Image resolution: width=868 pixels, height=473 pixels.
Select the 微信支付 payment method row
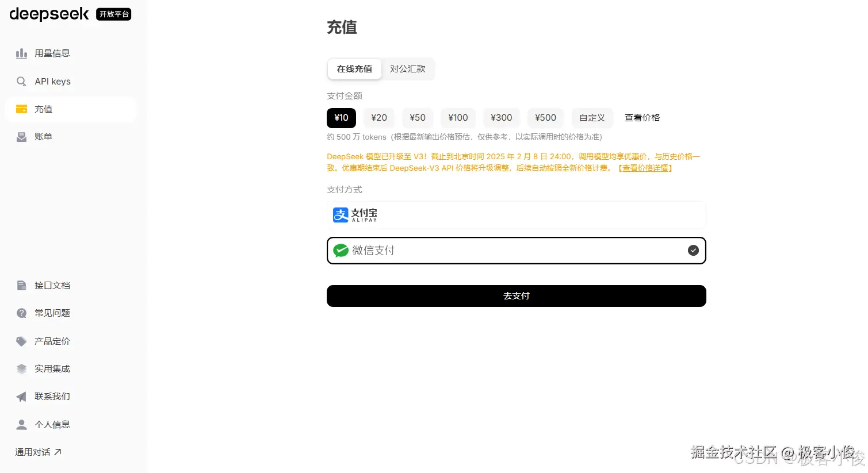click(516, 251)
